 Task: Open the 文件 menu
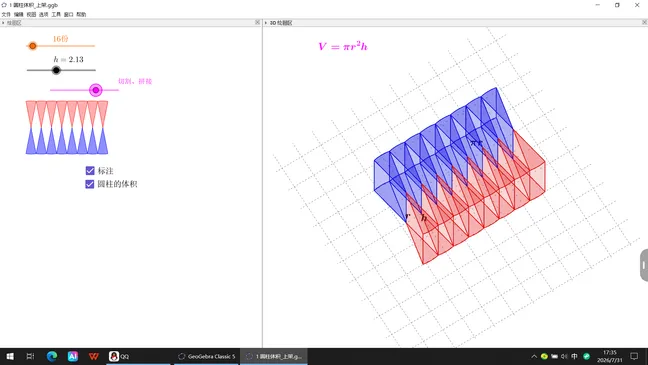(6, 14)
